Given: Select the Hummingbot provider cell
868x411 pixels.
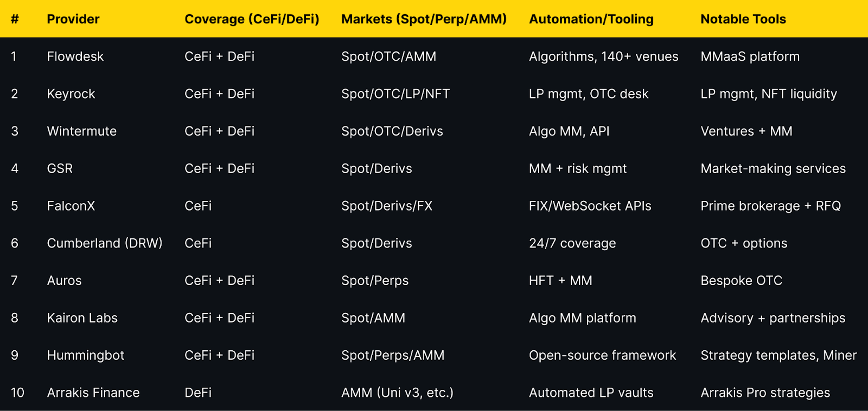Looking at the screenshot, I should pos(86,356).
